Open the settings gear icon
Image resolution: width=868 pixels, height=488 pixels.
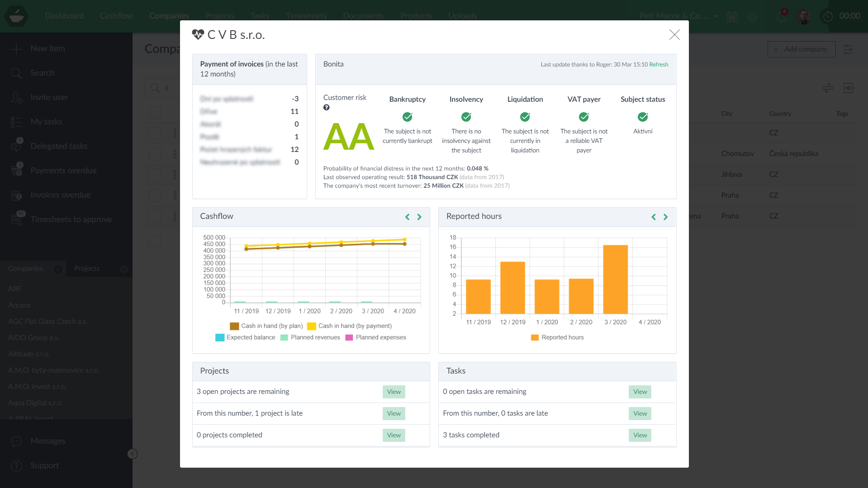pyautogui.click(x=752, y=17)
